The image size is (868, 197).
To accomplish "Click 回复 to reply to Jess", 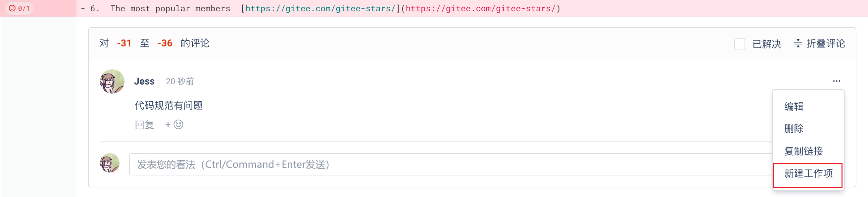I will tap(144, 125).
